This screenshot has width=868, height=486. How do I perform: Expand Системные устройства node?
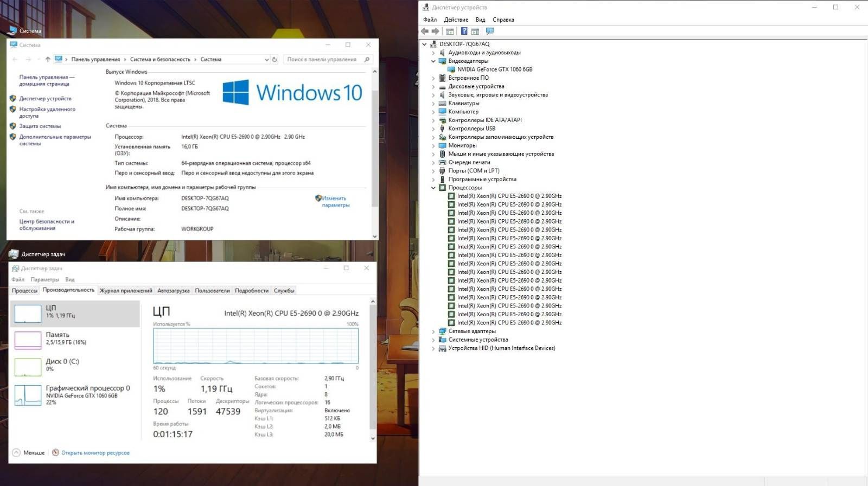(433, 340)
